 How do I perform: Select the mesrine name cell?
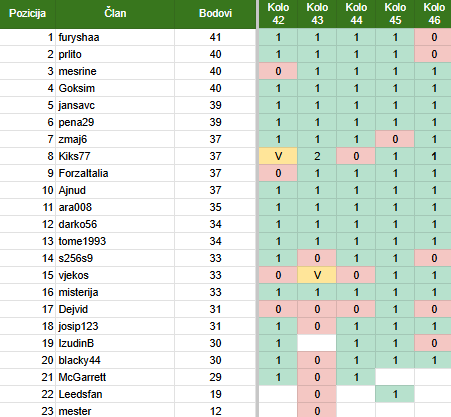tap(115, 71)
